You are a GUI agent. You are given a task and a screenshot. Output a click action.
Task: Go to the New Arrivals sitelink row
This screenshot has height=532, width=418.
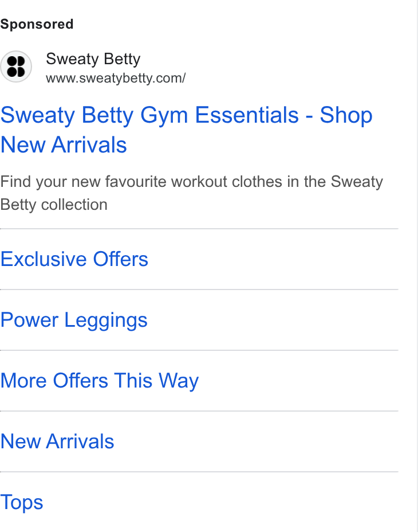(x=199, y=441)
